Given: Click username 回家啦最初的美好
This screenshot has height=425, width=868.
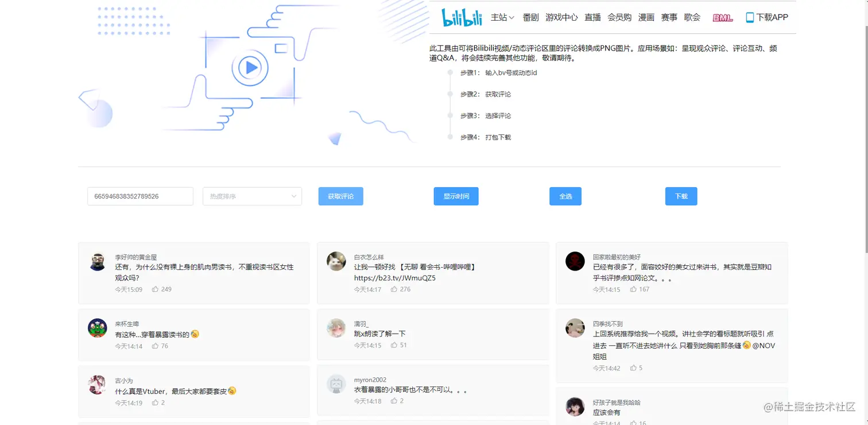Looking at the screenshot, I should (x=617, y=257).
